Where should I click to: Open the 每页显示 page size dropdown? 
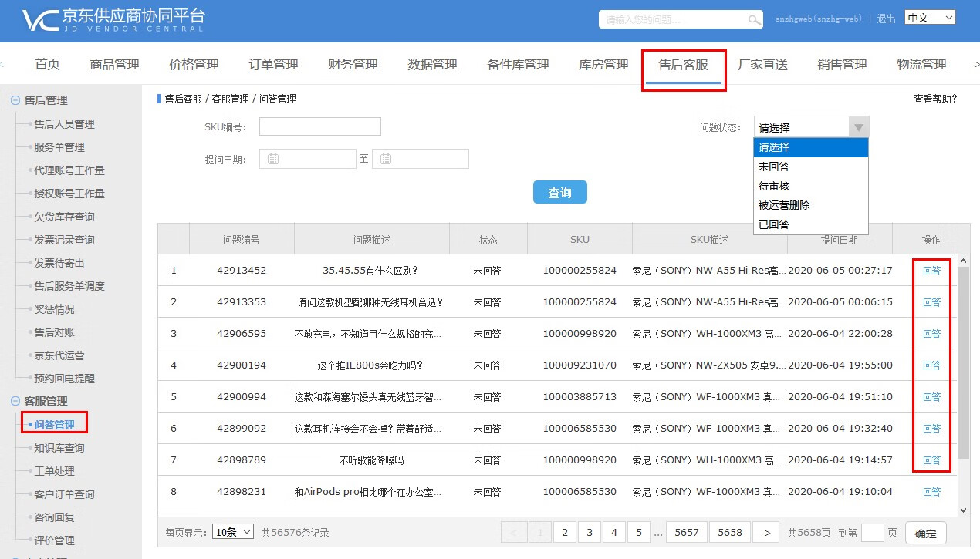coord(233,532)
